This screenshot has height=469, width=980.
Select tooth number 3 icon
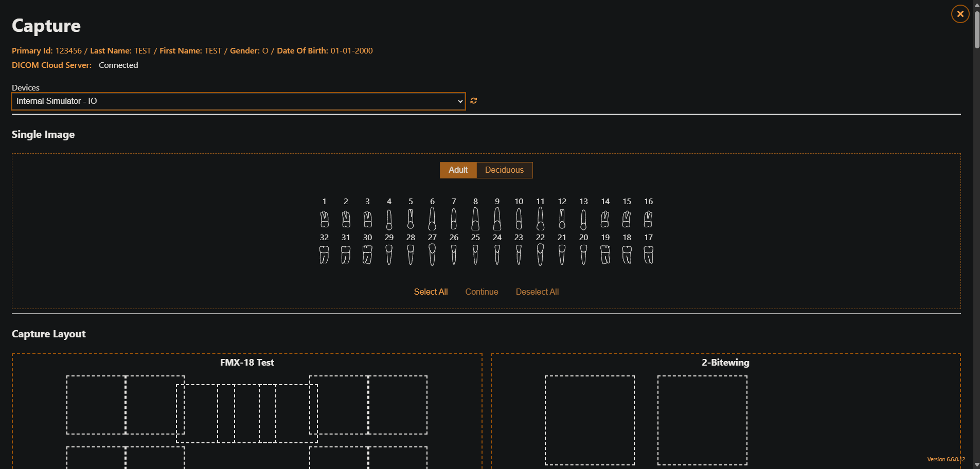(x=367, y=219)
